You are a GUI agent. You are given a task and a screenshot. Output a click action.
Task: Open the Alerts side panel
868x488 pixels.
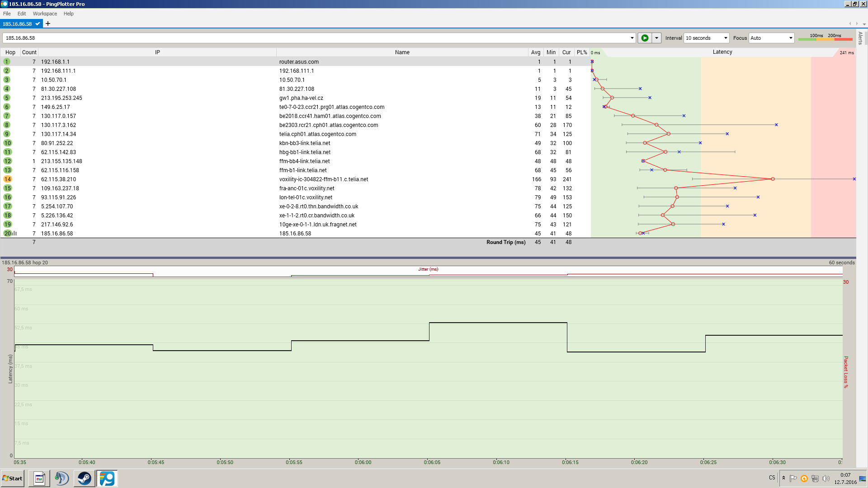860,38
